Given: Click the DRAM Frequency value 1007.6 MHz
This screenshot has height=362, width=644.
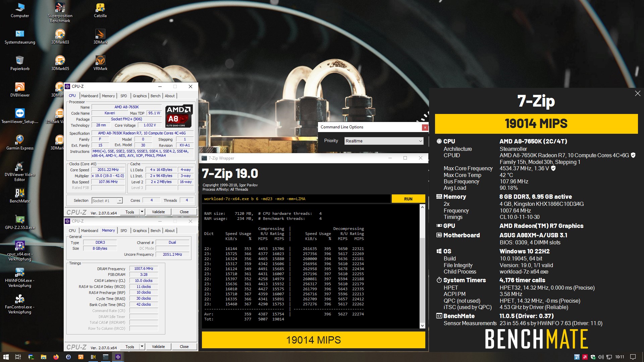Looking at the screenshot, I should coord(144,268).
